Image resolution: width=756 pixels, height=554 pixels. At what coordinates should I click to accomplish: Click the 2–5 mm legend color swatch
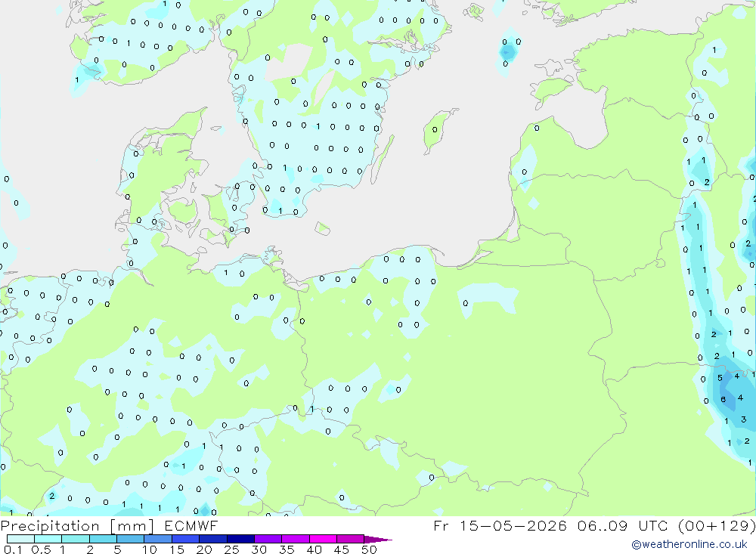(x=103, y=539)
